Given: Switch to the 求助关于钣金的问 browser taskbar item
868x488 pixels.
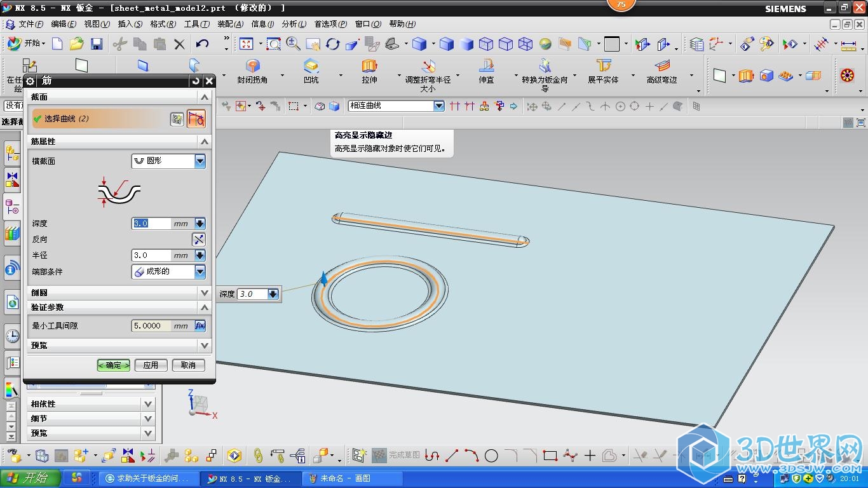Looking at the screenshot, I should [x=148, y=478].
